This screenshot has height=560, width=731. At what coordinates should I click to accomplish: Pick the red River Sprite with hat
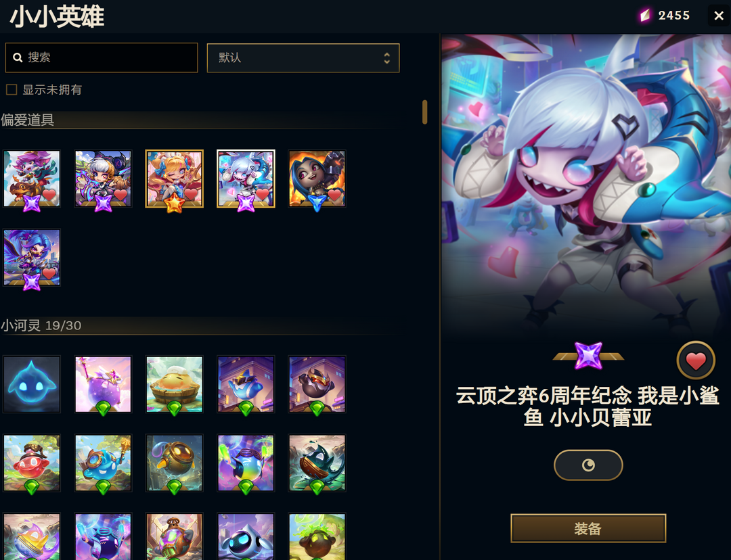[x=32, y=463]
